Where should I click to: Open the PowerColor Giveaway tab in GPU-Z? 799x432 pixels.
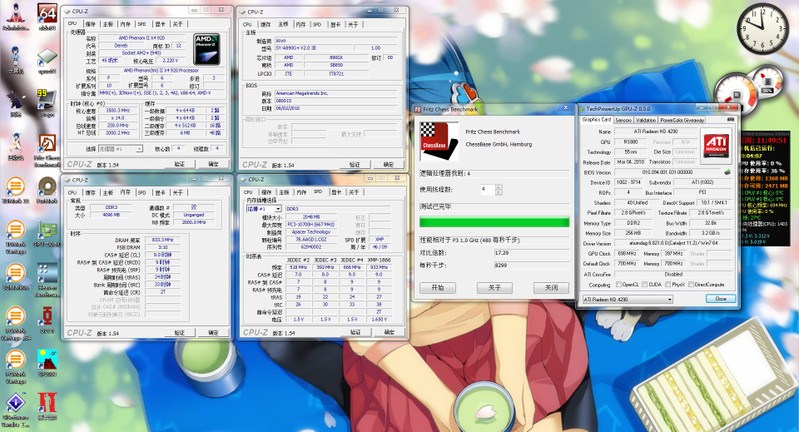coord(682,120)
